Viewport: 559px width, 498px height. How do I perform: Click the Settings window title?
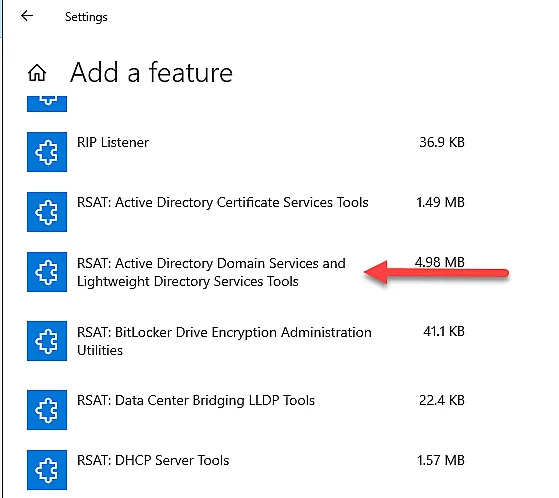pyautogui.click(x=86, y=17)
